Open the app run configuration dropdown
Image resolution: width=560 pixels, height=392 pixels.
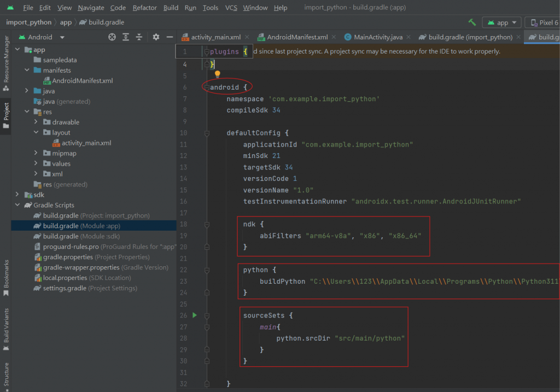coord(502,22)
